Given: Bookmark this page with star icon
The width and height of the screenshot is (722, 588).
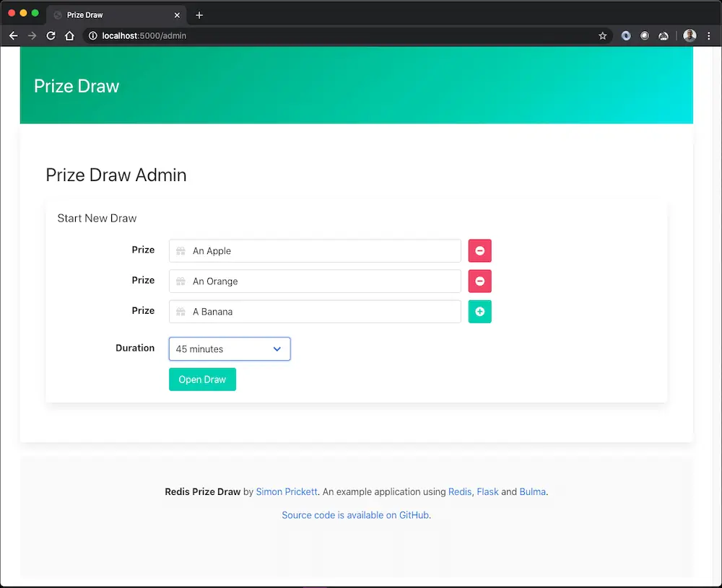Looking at the screenshot, I should click(x=603, y=35).
